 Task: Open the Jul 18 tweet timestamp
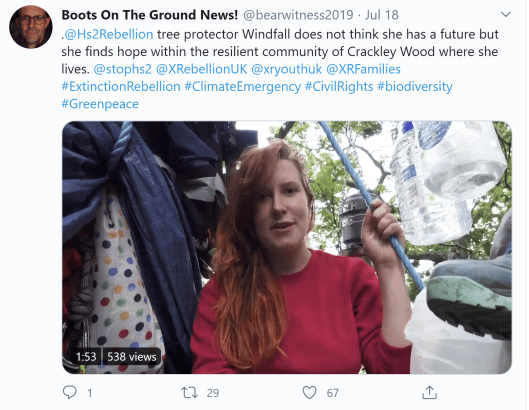click(x=382, y=15)
